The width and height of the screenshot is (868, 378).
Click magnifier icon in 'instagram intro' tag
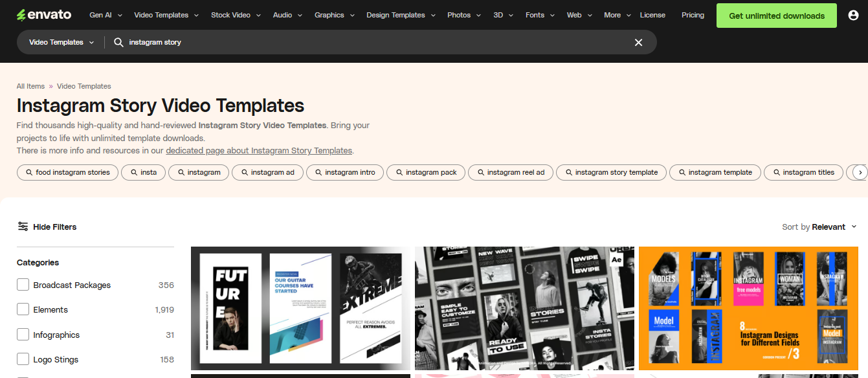[318, 172]
